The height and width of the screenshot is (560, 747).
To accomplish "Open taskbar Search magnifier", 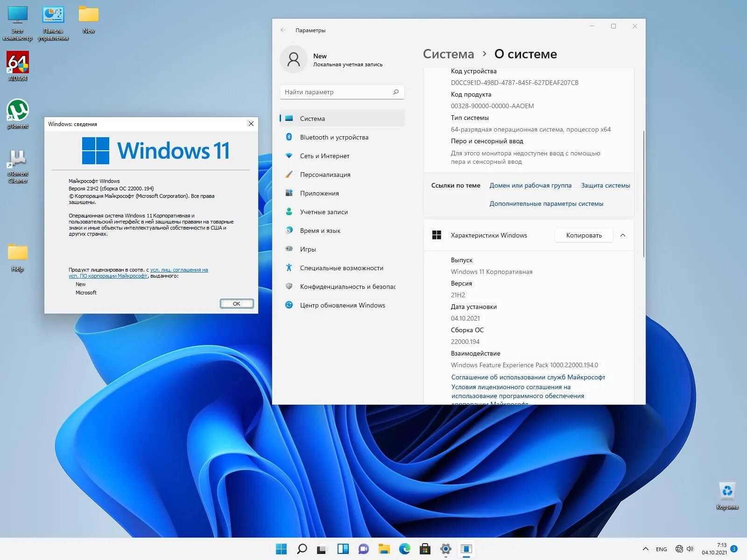I will click(302, 549).
